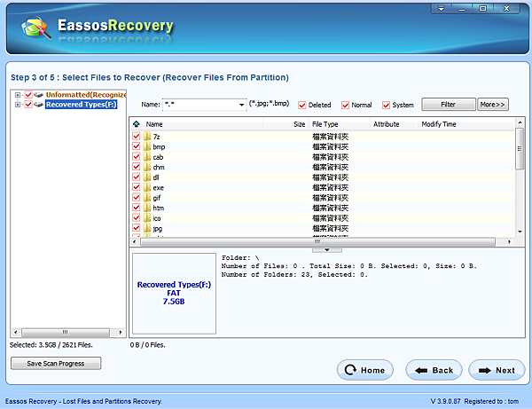The height and width of the screenshot is (409, 532).
Task: Uncheck the dll folder checkbox
Action: click(x=136, y=177)
